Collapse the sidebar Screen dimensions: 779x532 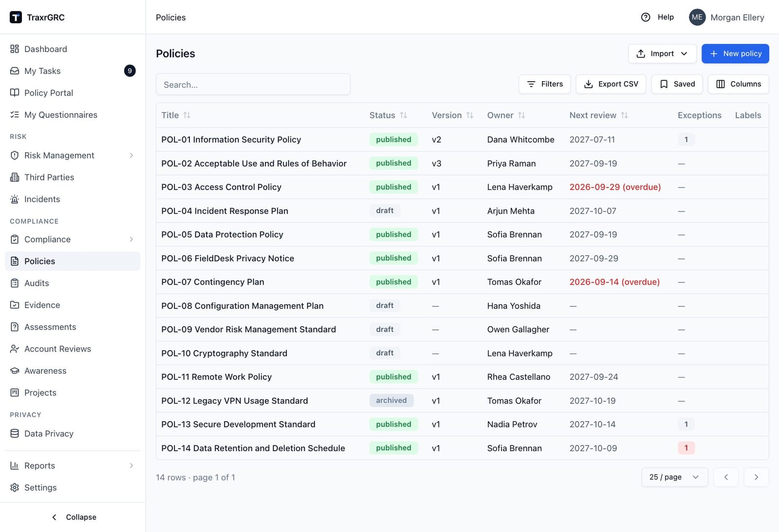coord(73,517)
